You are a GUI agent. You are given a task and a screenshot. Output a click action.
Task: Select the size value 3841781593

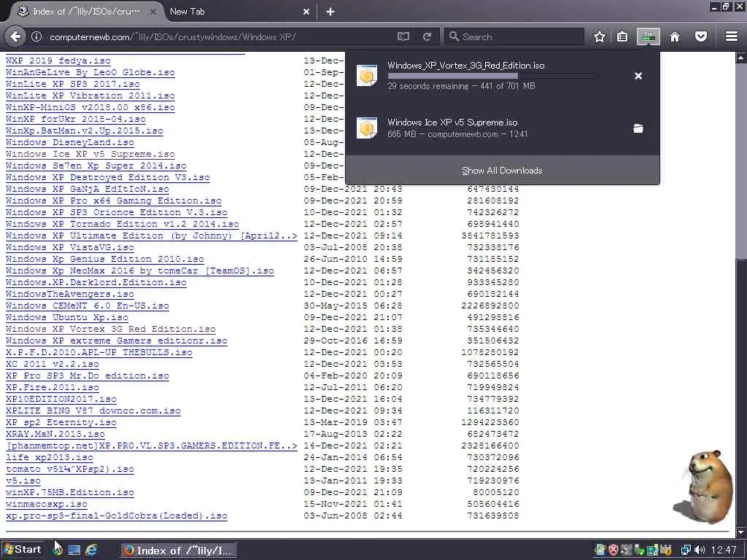coord(490,236)
